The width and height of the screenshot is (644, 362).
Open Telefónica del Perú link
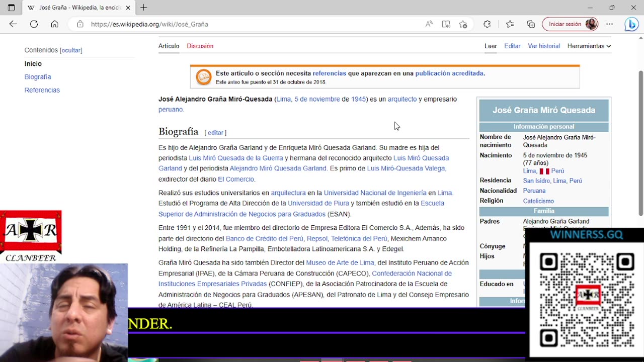pyautogui.click(x=359, y=238)
